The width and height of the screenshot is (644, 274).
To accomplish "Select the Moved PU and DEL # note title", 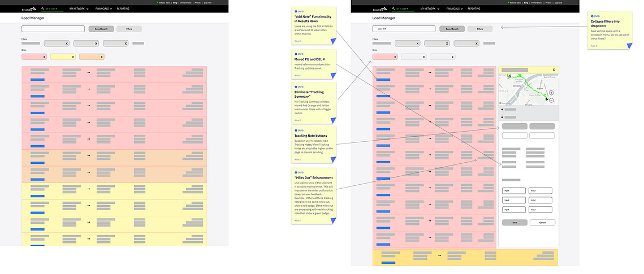I will click(310, 59).
